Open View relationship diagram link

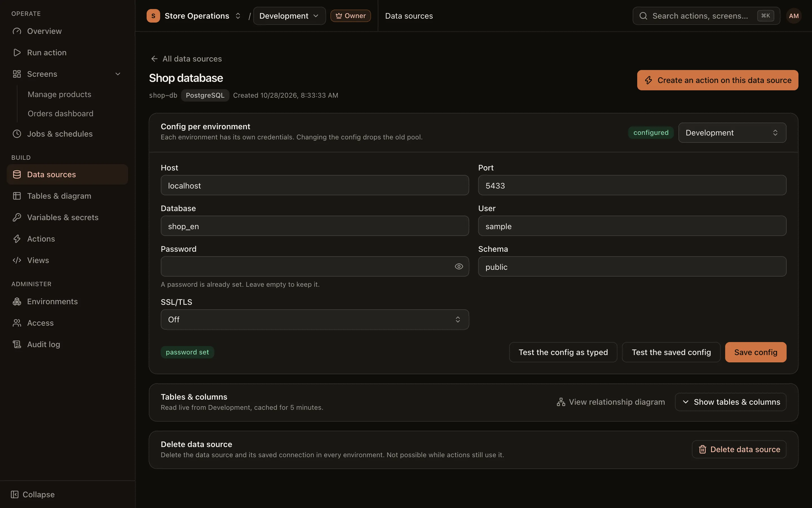tap(611, 402)
